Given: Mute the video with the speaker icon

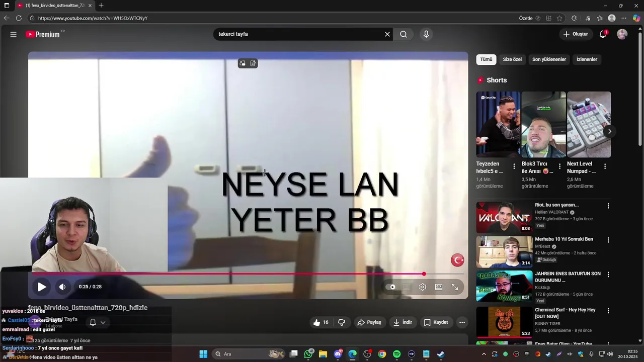Looking at the screenshot, I should 62,287.
